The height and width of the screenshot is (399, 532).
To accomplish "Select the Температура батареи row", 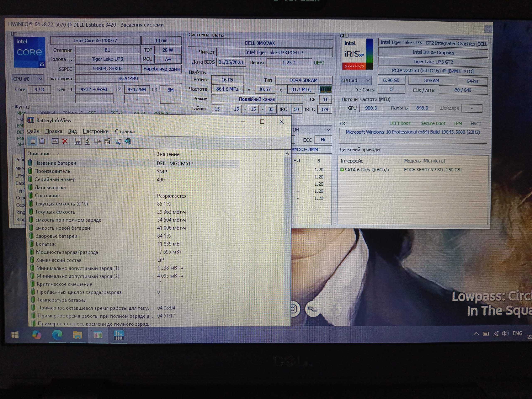I will click(x=133, y=300).
